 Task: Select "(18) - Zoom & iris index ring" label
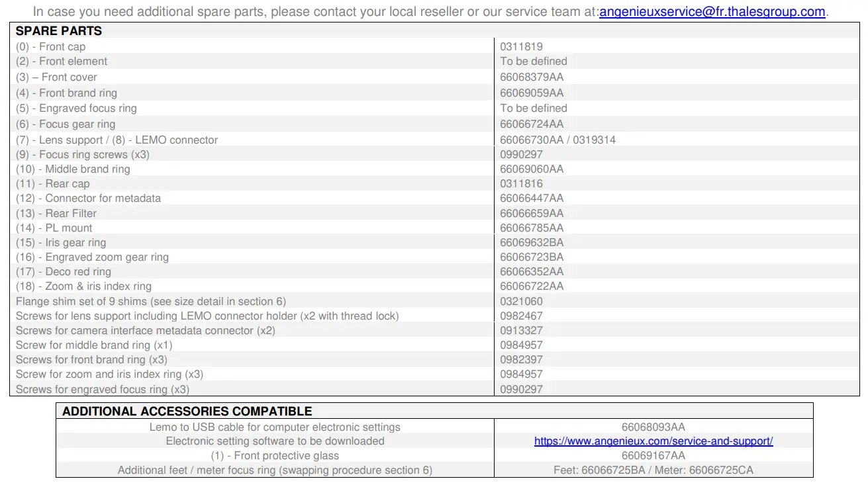(x=84, y=287)
